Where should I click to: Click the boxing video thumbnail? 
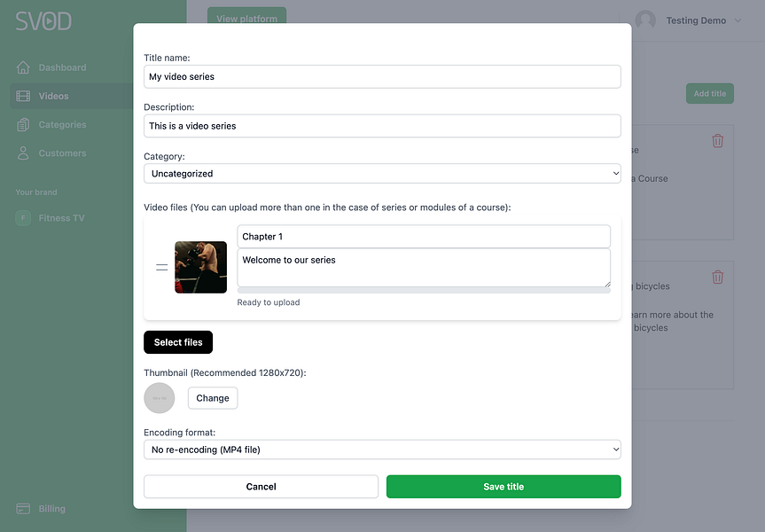(200, 267)
